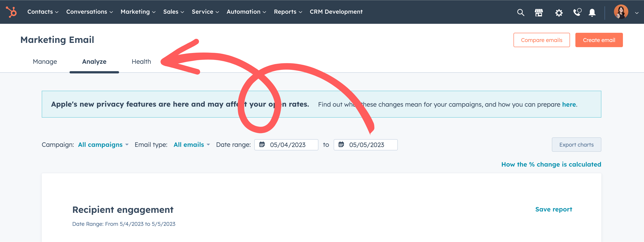Open How the % change is calculated link
The height and width of the screenshot is (242, 644).
click(x=551, y=164)
